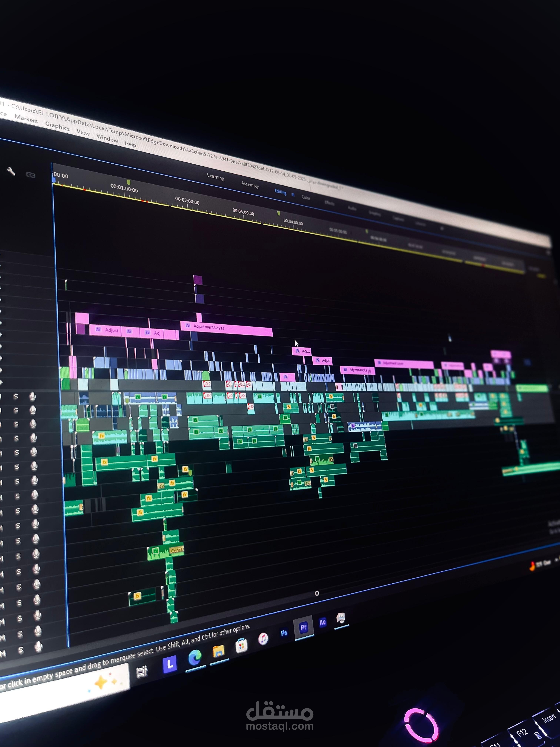
Task: Open the timeline display settings wrench icon
Action: [x=11, y=172]
